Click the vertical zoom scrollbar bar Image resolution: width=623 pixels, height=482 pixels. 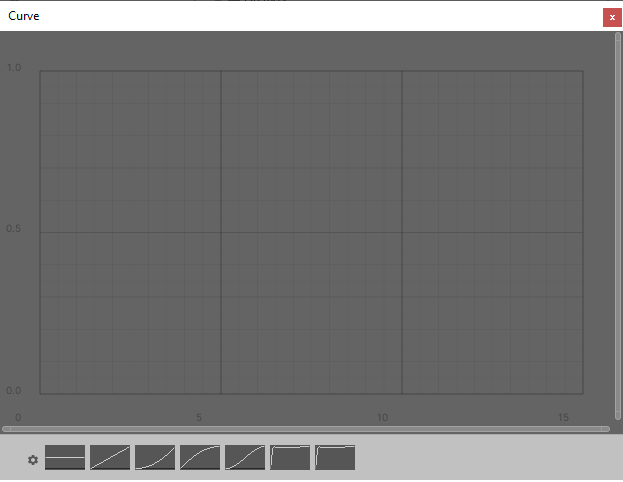click(618, 226)
